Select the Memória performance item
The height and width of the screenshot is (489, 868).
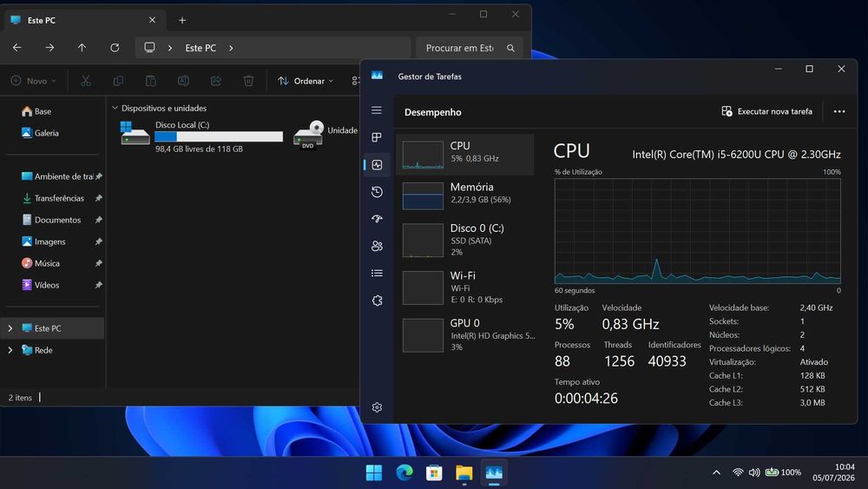465,195
